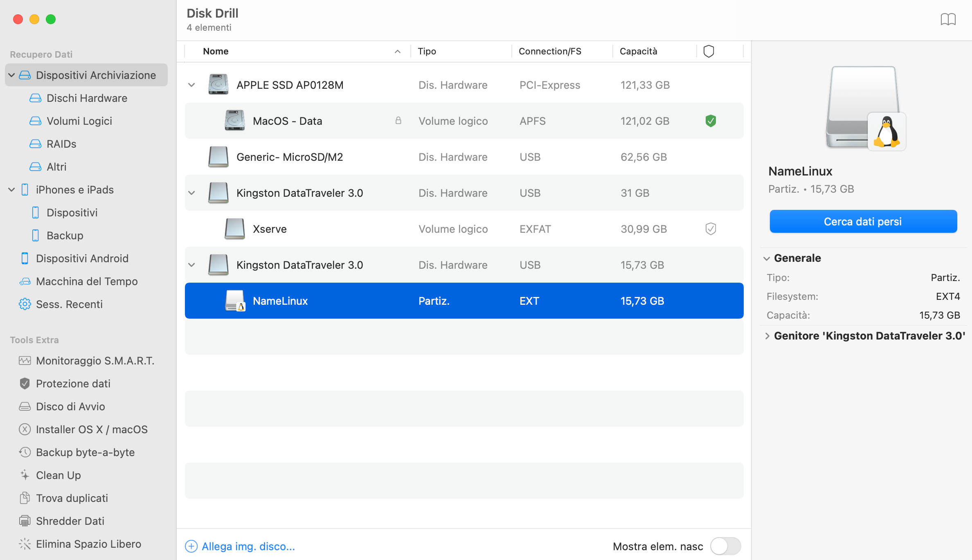Select Volumi Logici in sidebar
This screenshot has width=972, height=560.
click(87, 121)
